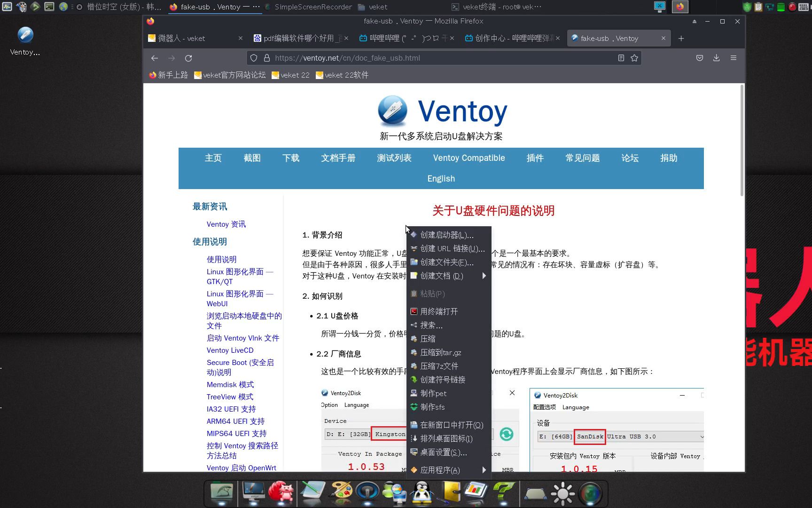
Task: Reload the Ventoy page
Action: [189, 58]
